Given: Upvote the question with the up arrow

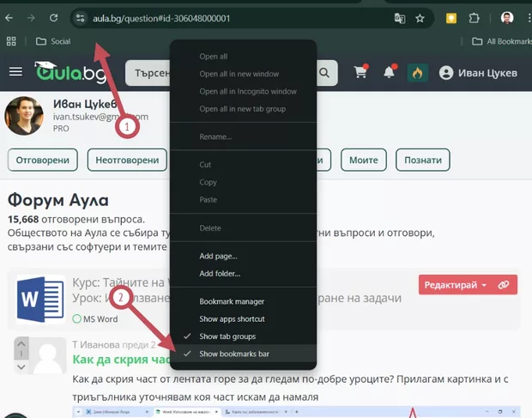Looking at the screenshot, I should (21, 343).
